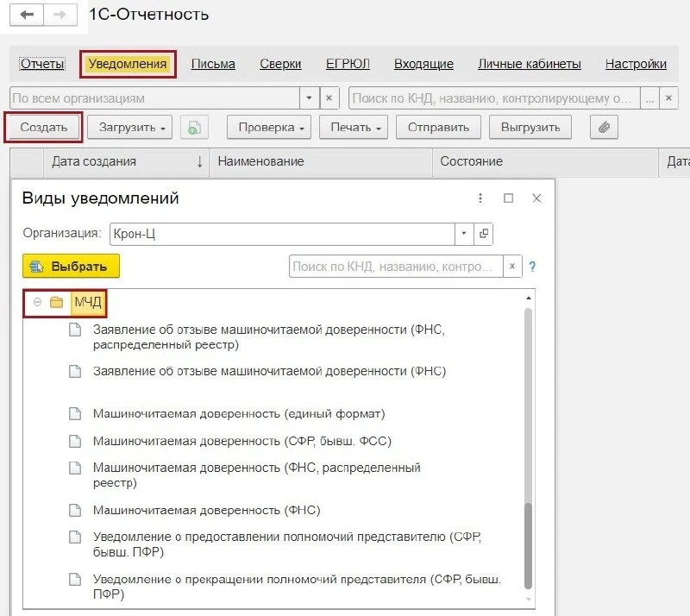This screenshot has height=616, width=690.
Task: Click the Состояние column header
Action: [545, 161]
